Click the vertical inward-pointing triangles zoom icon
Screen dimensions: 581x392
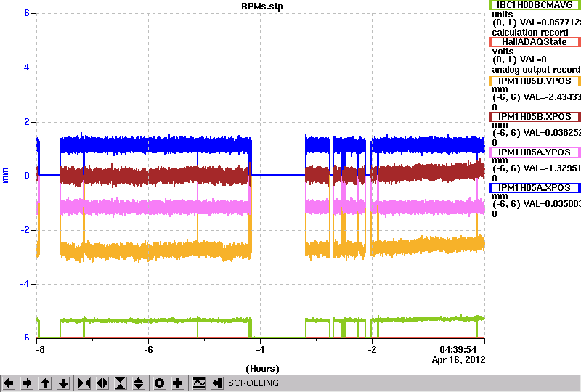[x=121, y=383]
